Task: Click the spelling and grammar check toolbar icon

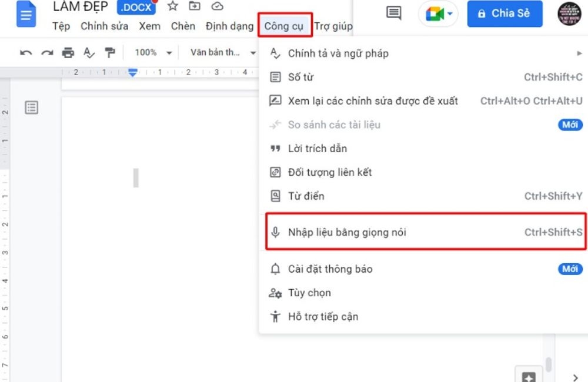Action: 88,52
